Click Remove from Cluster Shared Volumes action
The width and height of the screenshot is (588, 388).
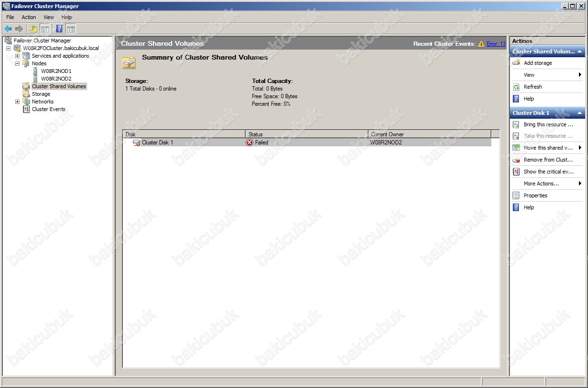(548, 160)
